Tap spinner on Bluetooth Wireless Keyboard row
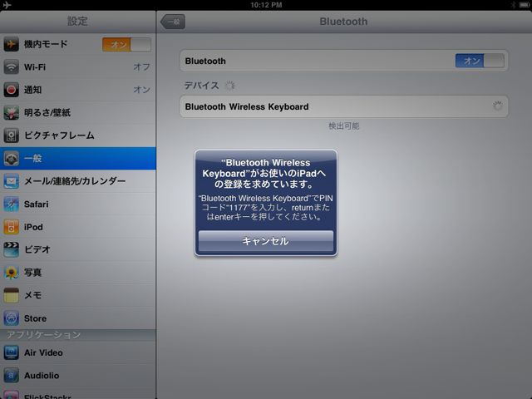532x399 pixels. tap(497, 106)
